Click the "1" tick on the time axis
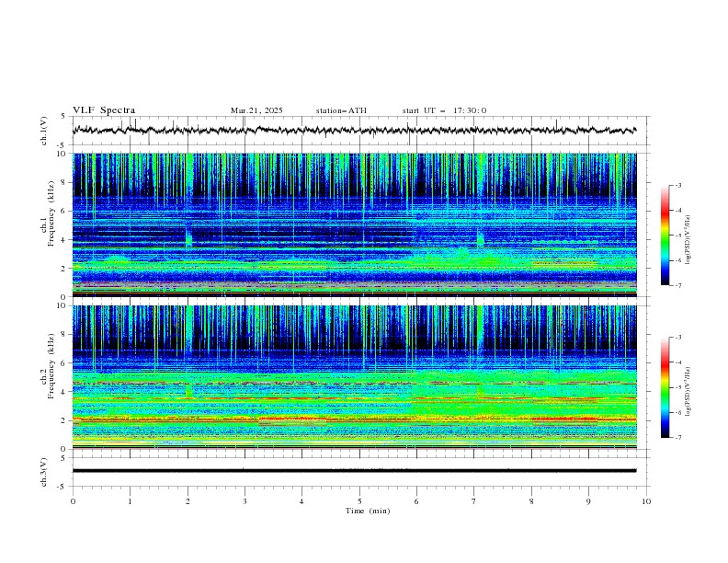 point(130,501)
